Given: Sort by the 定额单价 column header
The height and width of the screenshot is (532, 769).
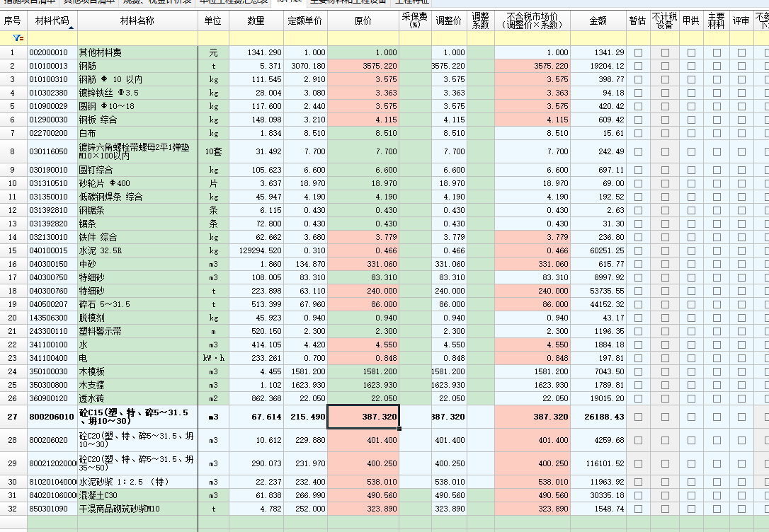Looking at the screenshot, I should click(x=305, y=21).
